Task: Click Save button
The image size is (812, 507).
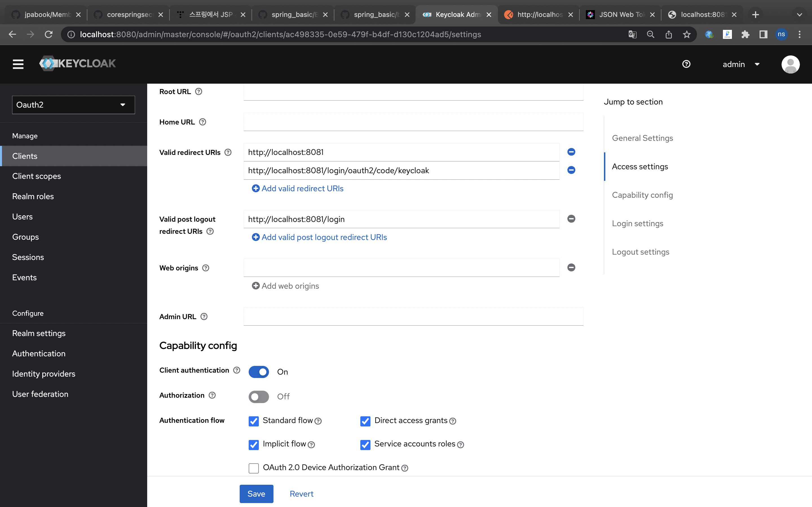Action: (255, 493)
